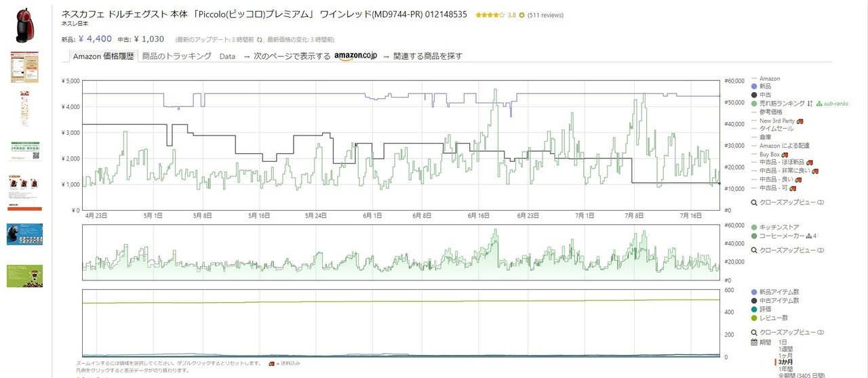Select the blue background product thumbnail
The height and width of the screenshot is (378, 868).
tap(24, 234)
